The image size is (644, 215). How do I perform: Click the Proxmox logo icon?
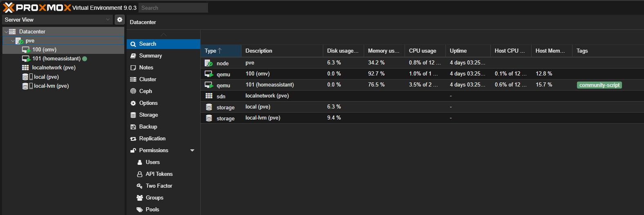tap(9, 8)
